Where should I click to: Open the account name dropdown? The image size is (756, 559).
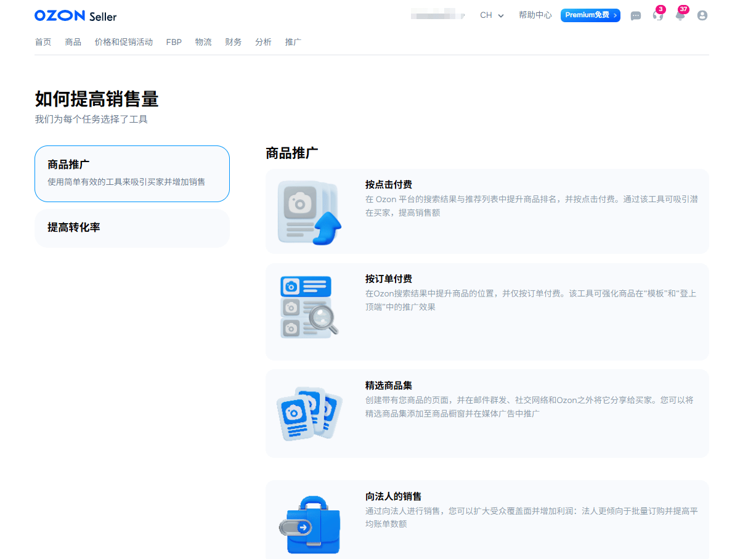[437, 15]
